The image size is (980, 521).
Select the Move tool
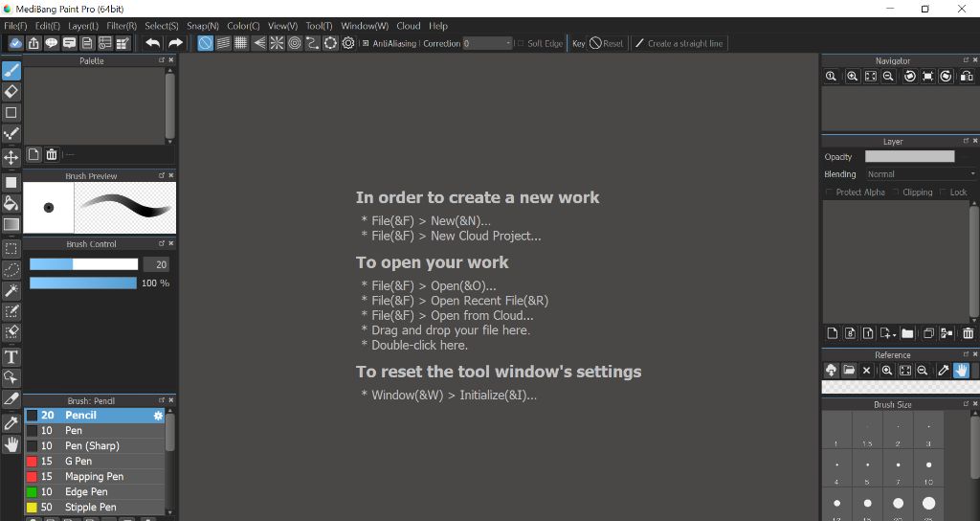click(11, 157)
